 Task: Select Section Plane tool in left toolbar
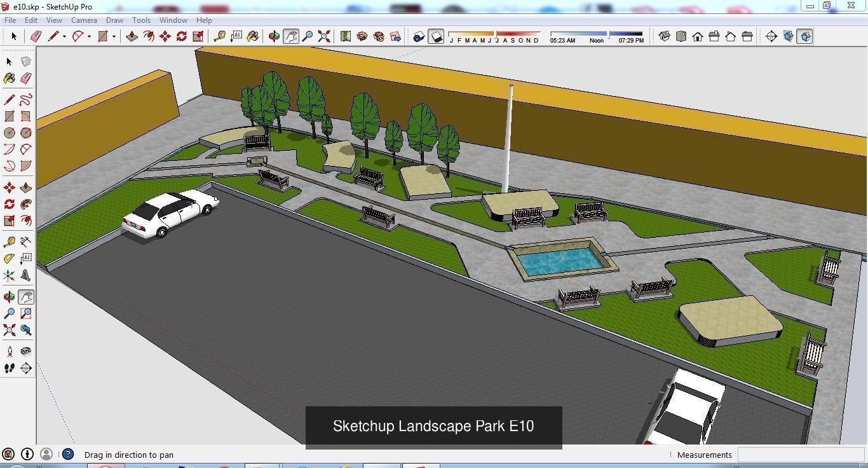click(26, 368)
